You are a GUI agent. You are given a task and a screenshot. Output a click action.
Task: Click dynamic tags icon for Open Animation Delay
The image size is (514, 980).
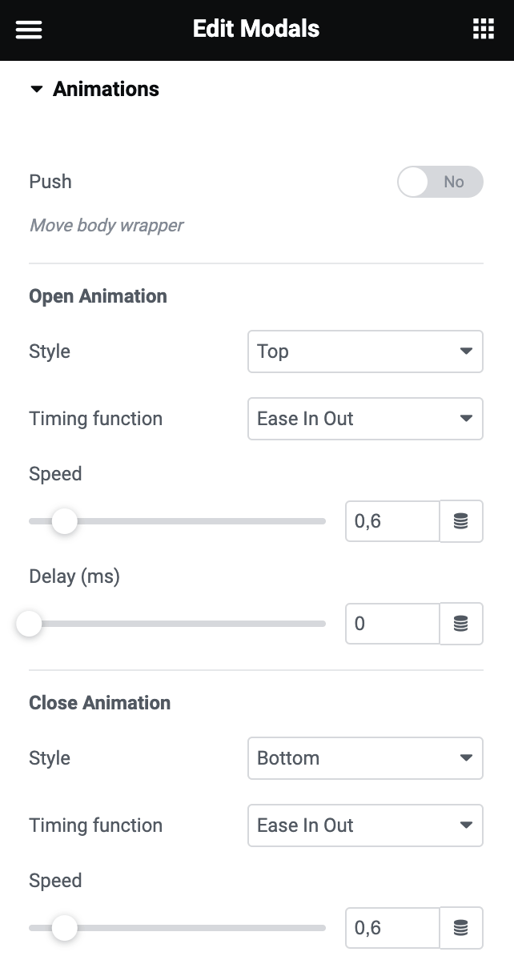(x=461, y=624)
